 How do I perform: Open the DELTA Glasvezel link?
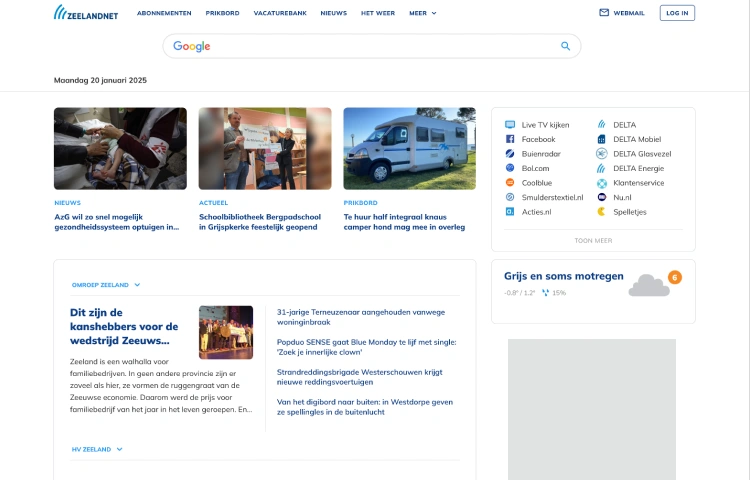coord(642,154)
